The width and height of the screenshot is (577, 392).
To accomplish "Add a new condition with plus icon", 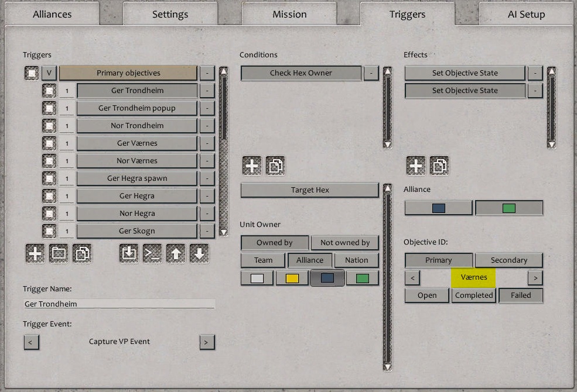I will pyautogui.click(x=252, y=166).
